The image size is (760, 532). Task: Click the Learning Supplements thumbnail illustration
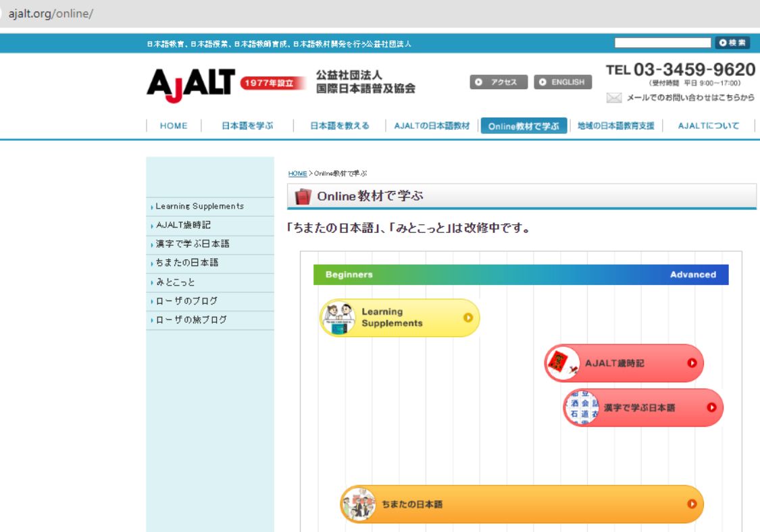point(338,318)
